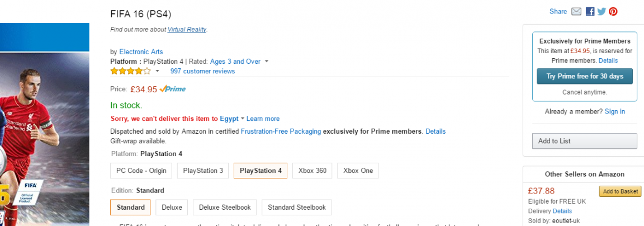The width and height of the screenshot is (644, 226).
Task: Share FIFA 16 on Facebook
Action: point(590,12)
